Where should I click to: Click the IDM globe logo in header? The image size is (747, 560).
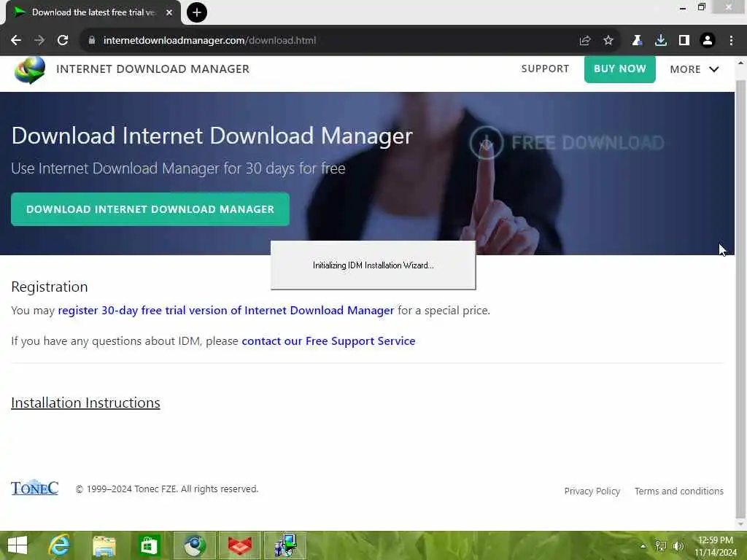pyautogui.click(x=30, y=70)
